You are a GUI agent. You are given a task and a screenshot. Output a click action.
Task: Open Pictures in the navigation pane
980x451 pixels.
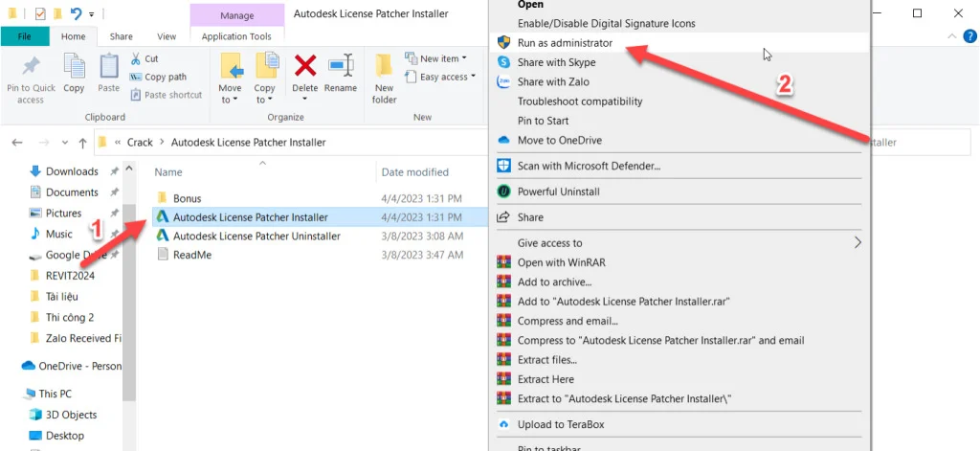pos(64,214)
